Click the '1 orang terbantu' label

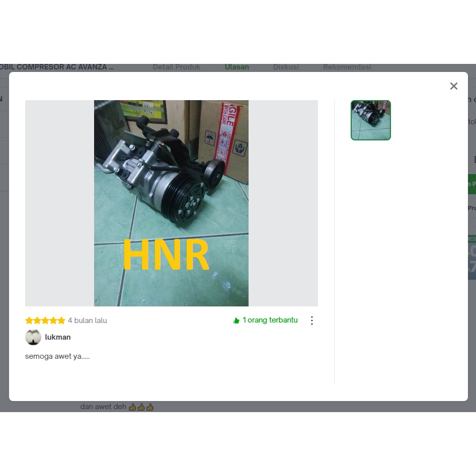click(x=270, y=320)
